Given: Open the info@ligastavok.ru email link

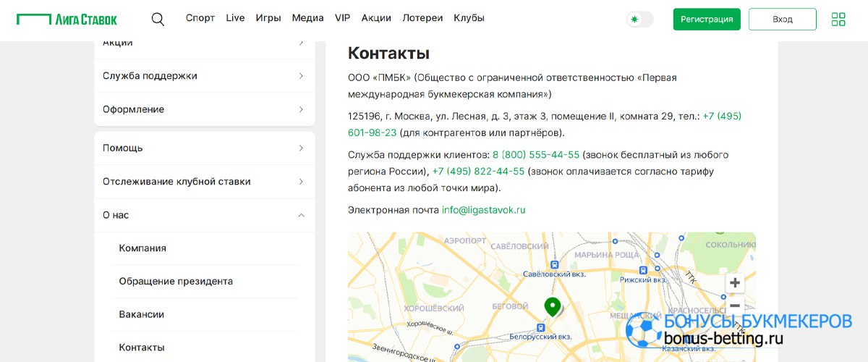Looking at the screenshot, I should pos(484,210).
